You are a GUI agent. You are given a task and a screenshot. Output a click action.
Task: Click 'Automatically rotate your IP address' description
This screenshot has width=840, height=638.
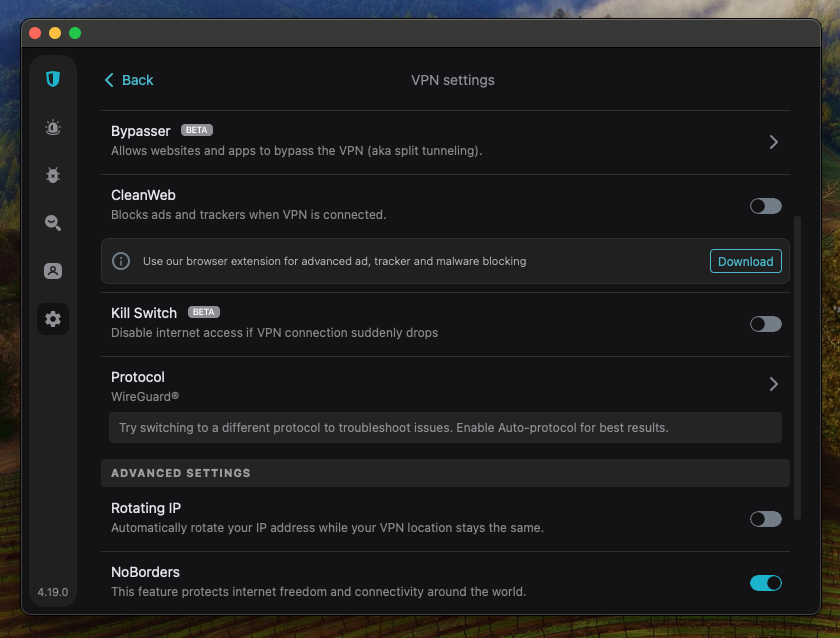point(327,528)
